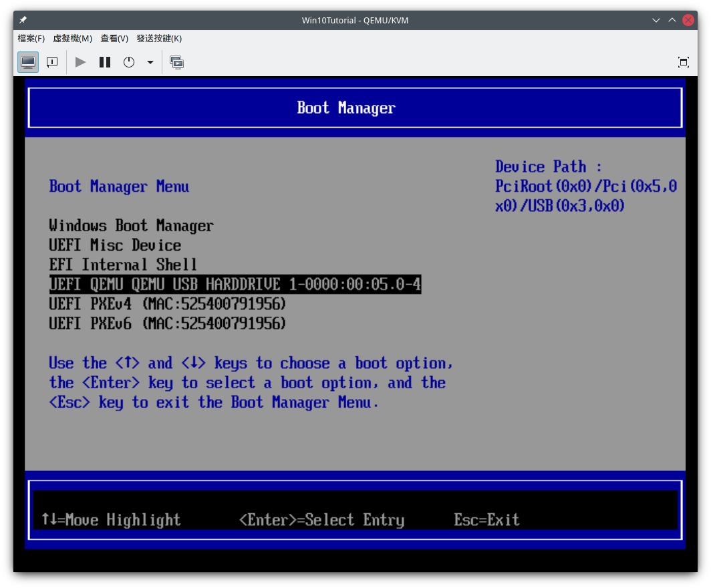Screen dimensions: 711x588
Task: Open the manage VM snapshots icon
Action: 176,62
